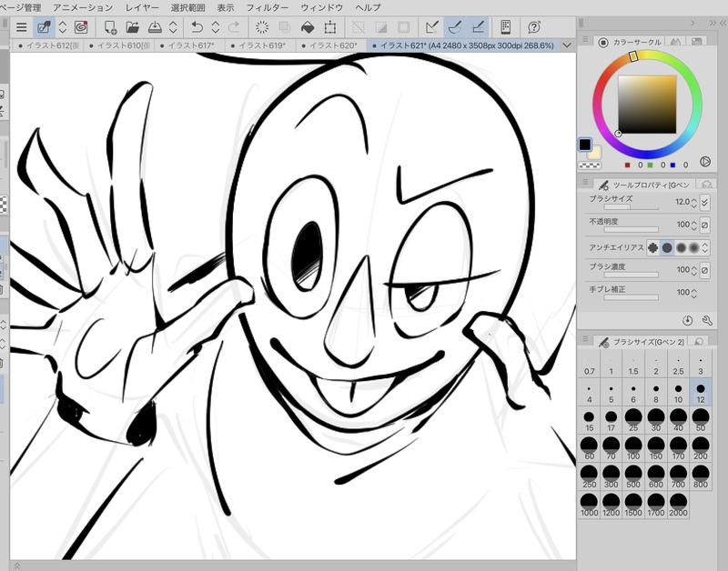Click the Undo arrow in the command bar
This screenshot has width=728, height=571.
(x=197, y=27)
